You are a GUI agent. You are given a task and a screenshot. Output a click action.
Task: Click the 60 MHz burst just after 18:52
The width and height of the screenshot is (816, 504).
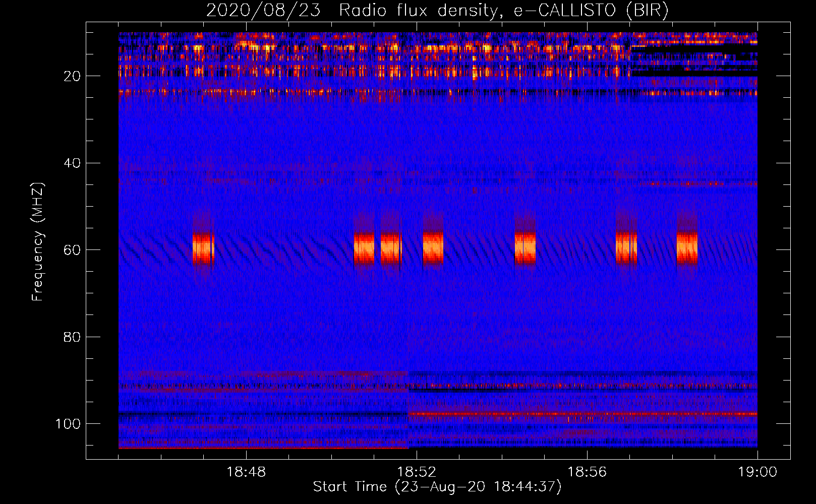tap(433, 248)
